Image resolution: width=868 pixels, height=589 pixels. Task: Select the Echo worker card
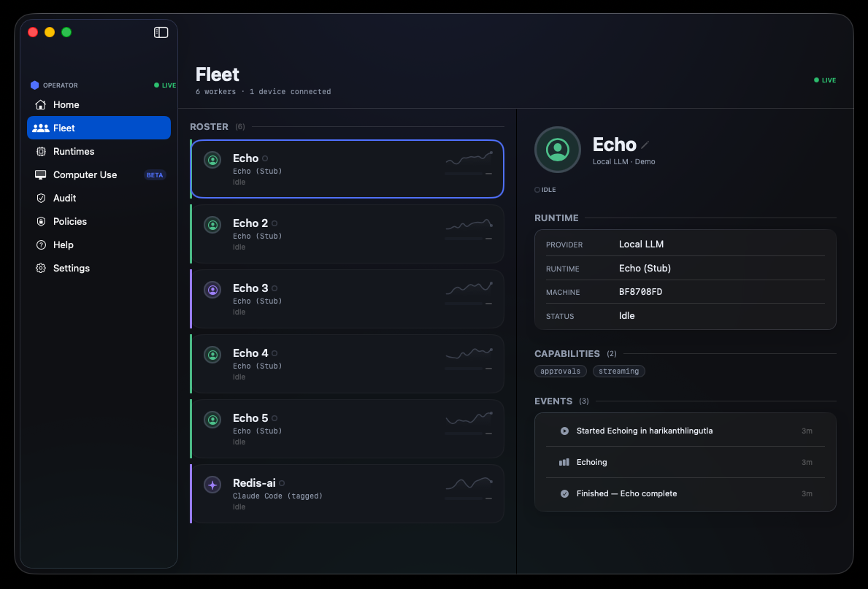tap(347, 169)
